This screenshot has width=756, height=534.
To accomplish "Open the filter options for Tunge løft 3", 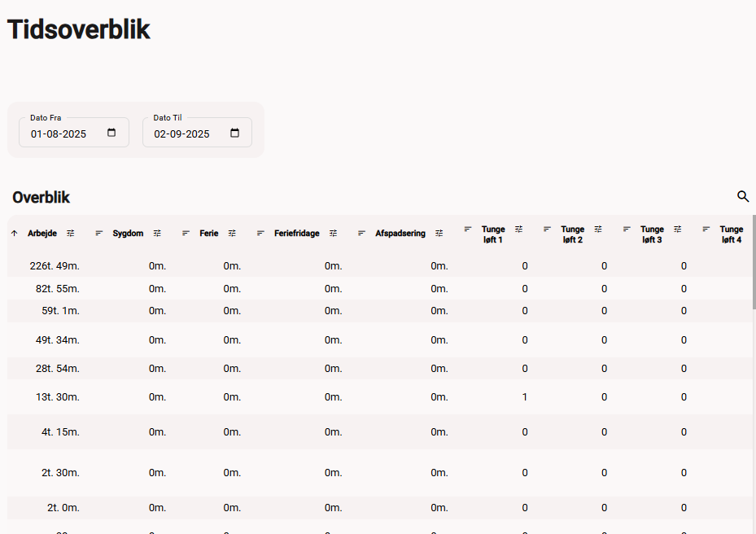I will coord(677,230).
